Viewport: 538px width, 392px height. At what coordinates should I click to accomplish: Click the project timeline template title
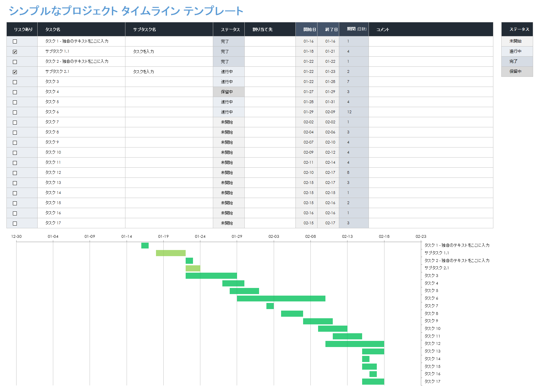tap(126, 11)
